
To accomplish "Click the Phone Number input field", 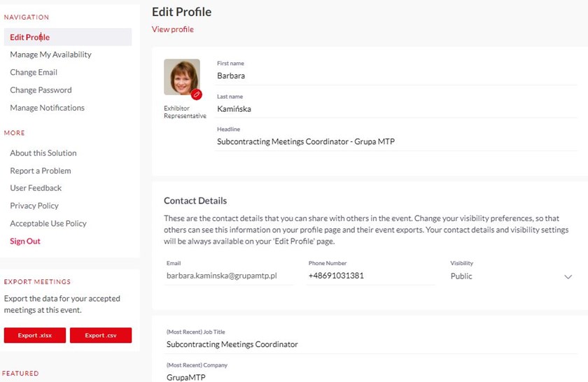I will pyautogui.click(x=370, y=276).
